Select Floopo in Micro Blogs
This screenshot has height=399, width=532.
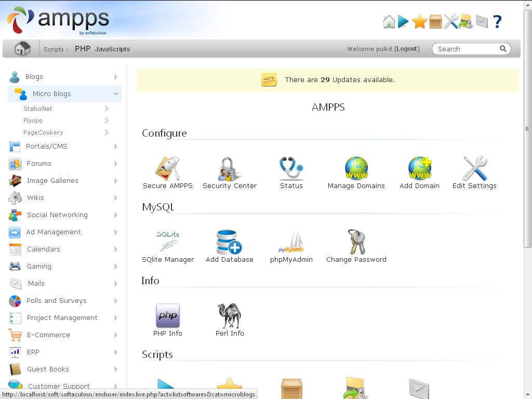point(33,121)
